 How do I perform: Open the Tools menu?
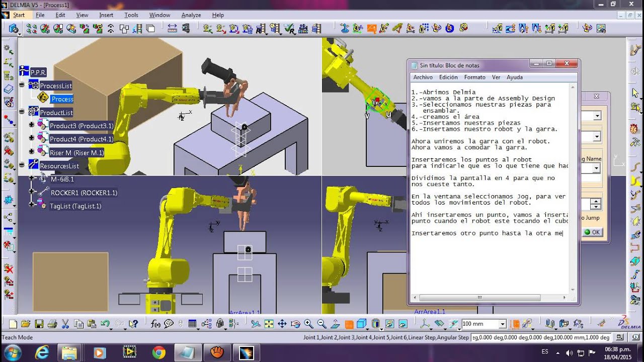point(131,15)
